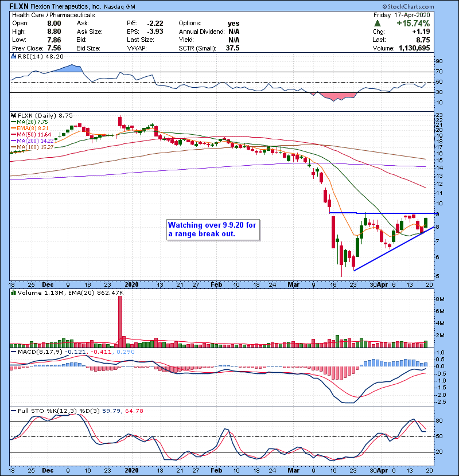Click the Annual Dividend N/A value
The width and height of the screenshot is (459, 476).
coord(234,32)
